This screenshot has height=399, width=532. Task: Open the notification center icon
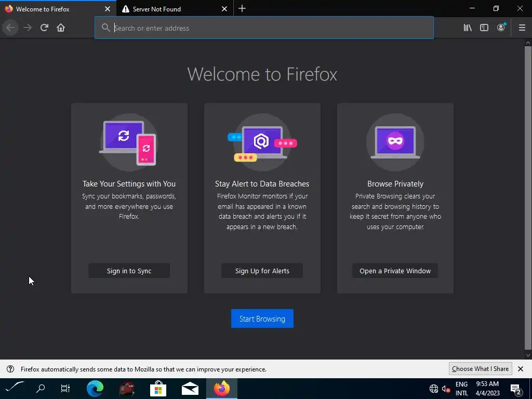pos(516,389)
